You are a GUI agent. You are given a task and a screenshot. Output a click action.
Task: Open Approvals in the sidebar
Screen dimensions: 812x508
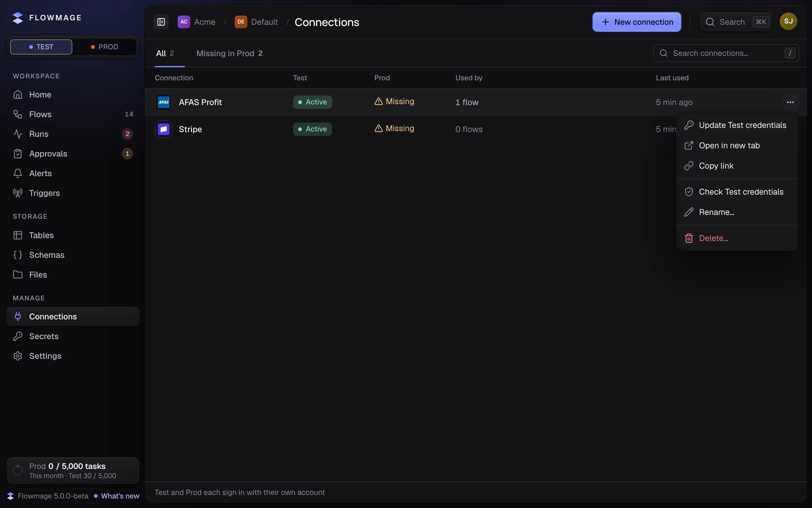[x=73, y=154]
